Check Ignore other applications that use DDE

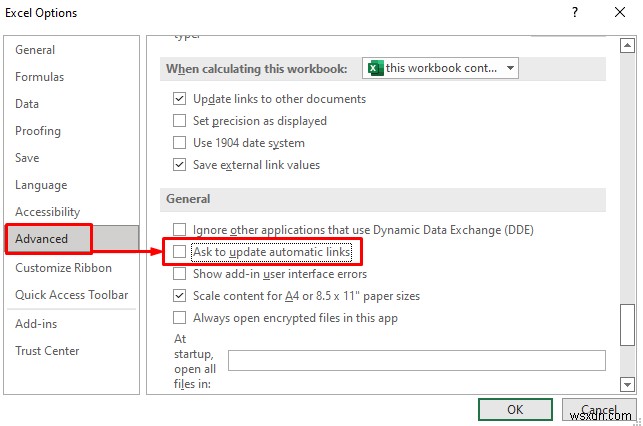(179, 230)
